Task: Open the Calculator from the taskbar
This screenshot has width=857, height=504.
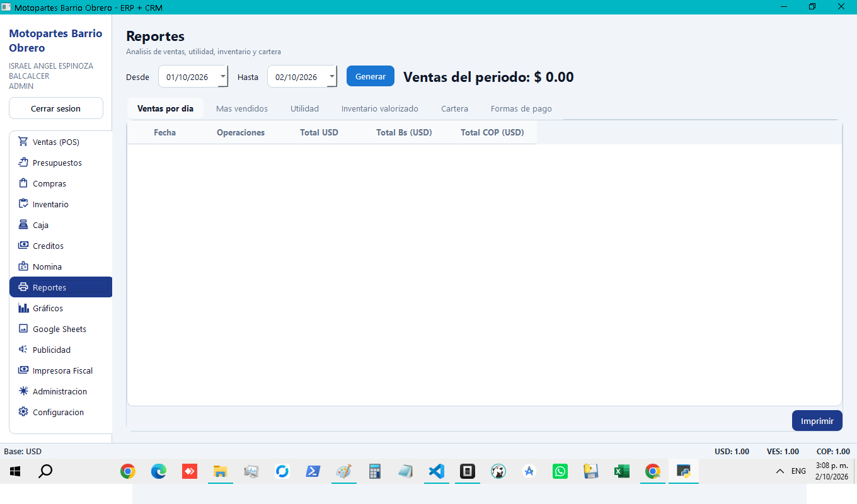Action: pos(375,471)
